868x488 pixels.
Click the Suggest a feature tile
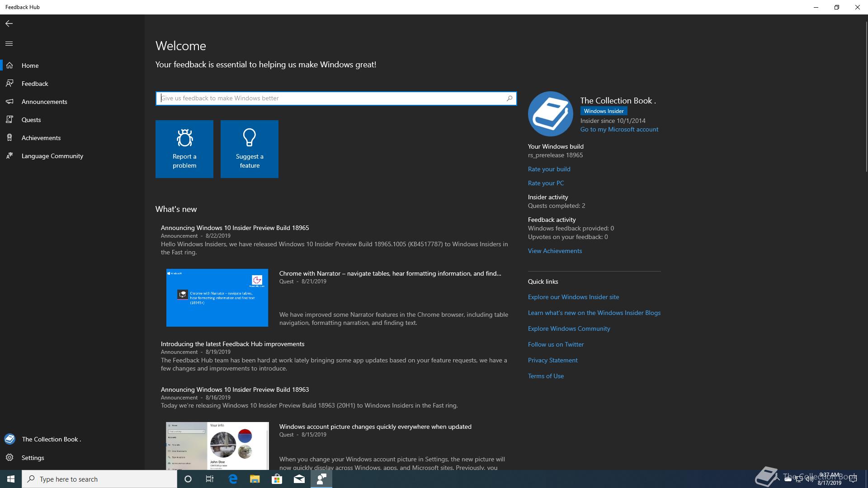point(250,149)
